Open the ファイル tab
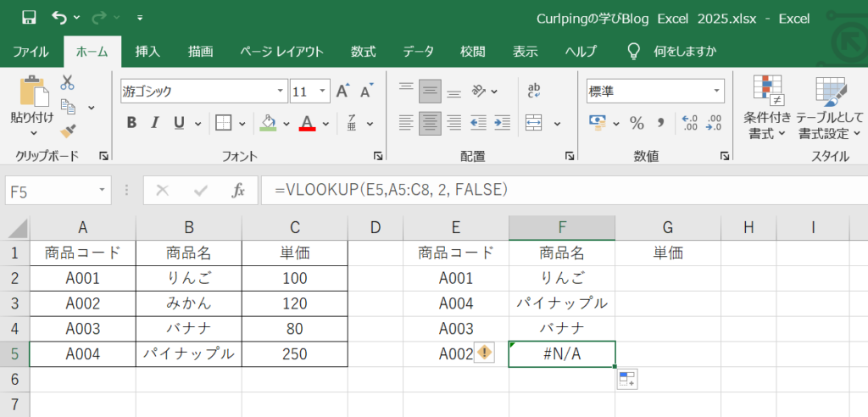 31,52
